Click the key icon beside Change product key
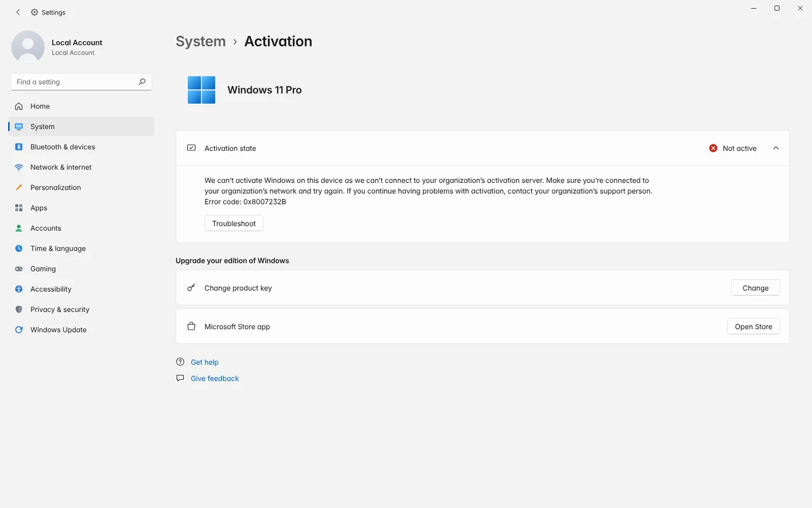The width and height of the screenshot is (812, 508). point(191,288)
